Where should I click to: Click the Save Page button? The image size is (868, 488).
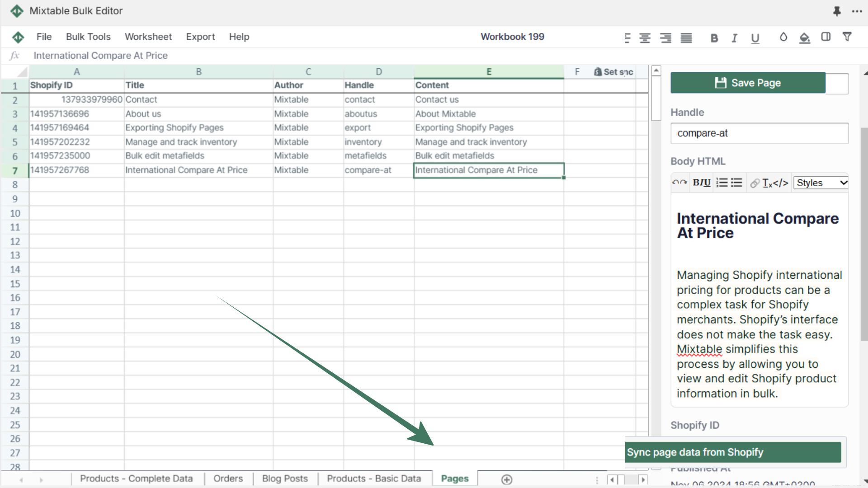(x=748, y=83)
